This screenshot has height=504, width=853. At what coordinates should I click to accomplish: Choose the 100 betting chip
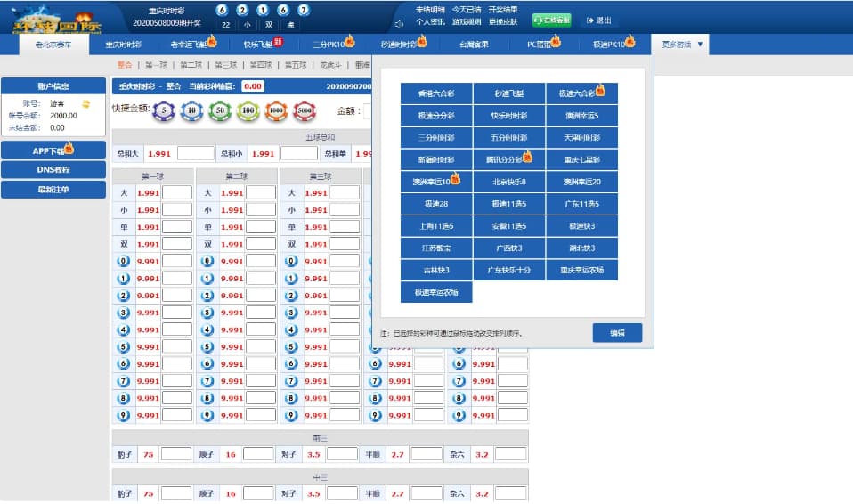(x=248, y=111)
